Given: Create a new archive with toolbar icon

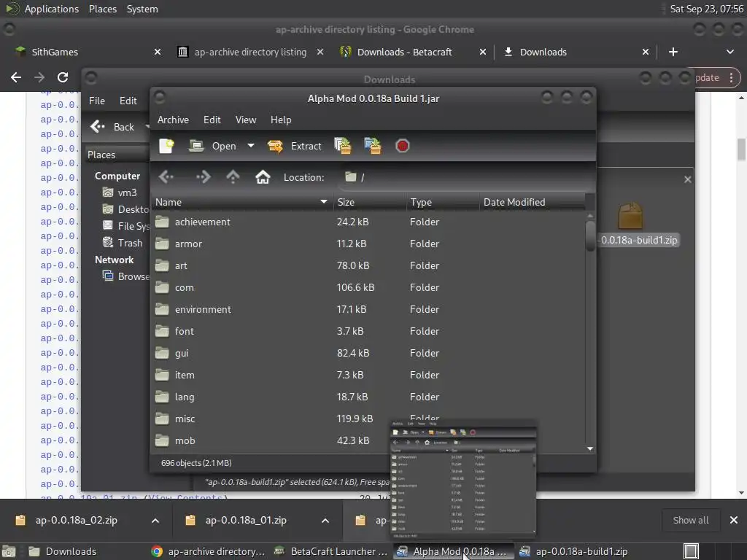Looking at the screenshot, I should 166,146.
